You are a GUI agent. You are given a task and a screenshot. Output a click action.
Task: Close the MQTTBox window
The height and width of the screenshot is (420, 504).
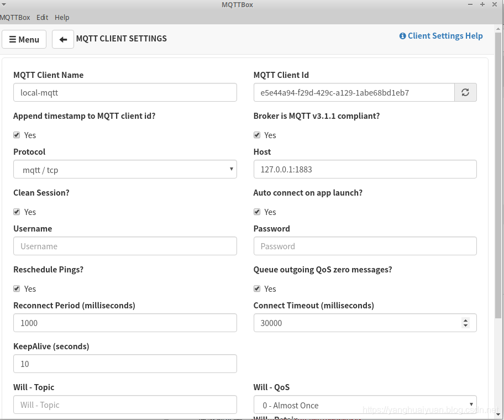pos(495,4)
